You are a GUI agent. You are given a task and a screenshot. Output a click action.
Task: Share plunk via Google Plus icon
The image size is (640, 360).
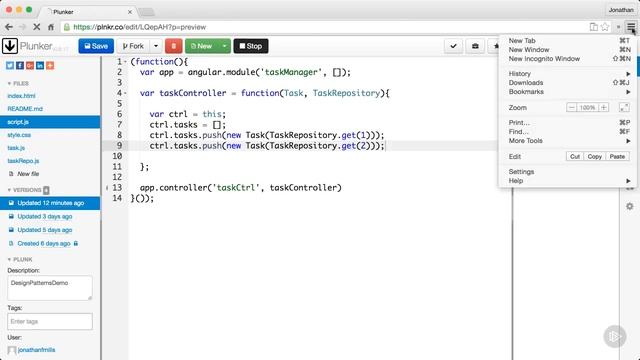click(x=30, y=65)
